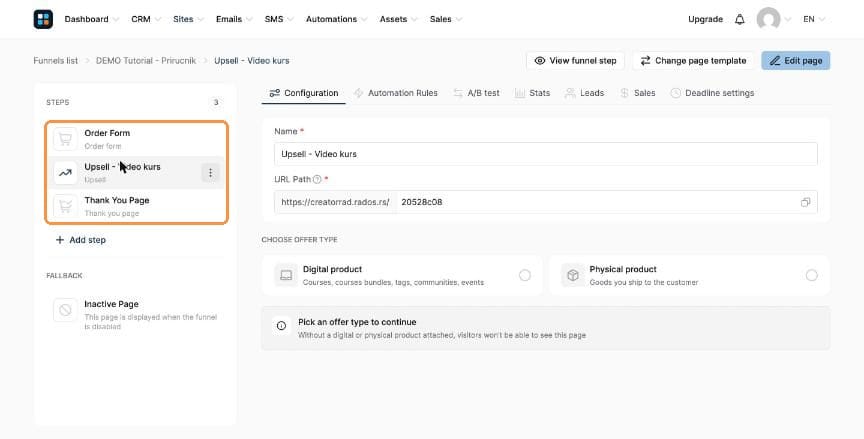Screen dimensions: 864x439
Task: Click the Upgrade link
Action: tap(705, 19)
